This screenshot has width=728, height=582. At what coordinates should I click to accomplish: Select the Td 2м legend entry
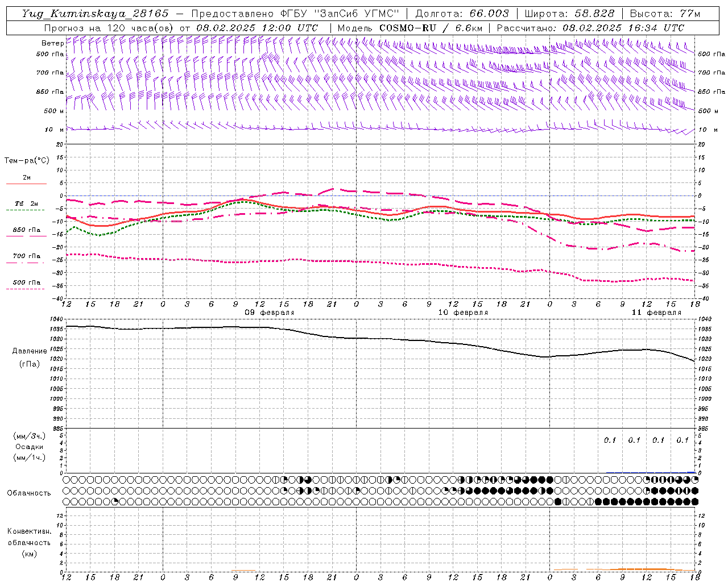[x=27, y=203]
